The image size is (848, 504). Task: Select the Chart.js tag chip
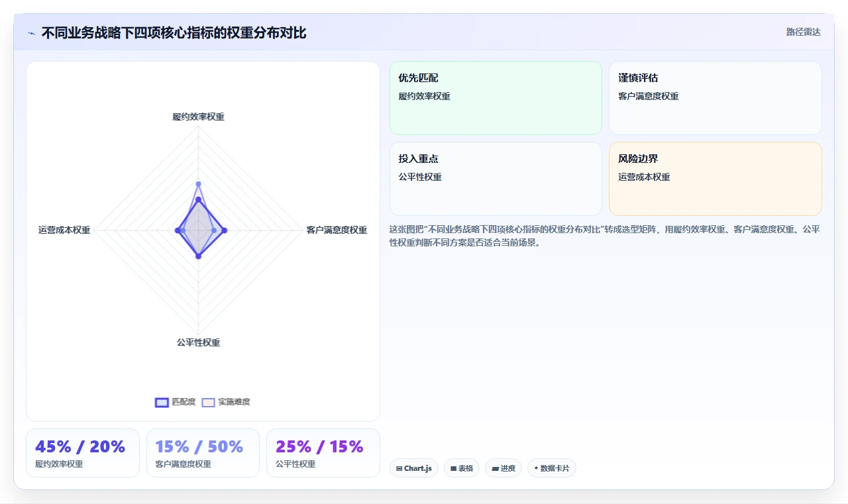coord(414,468)
